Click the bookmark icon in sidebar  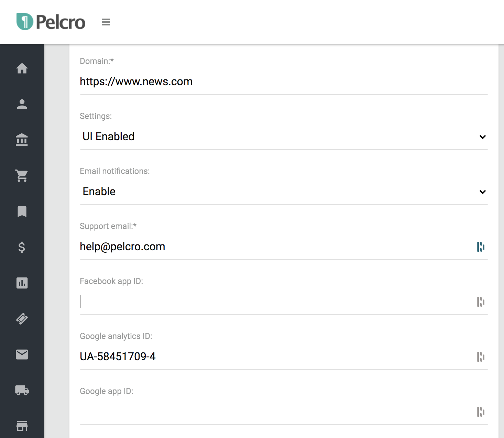point(22,211)
